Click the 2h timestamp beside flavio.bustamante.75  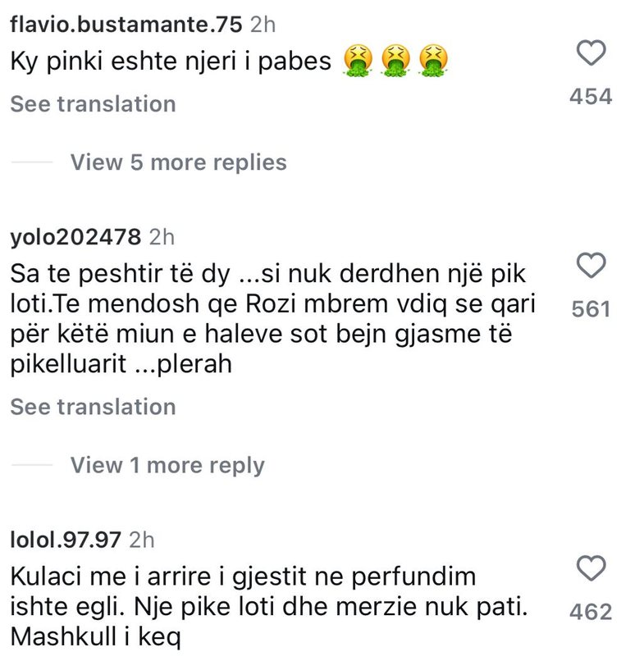[x=263, y=25]
